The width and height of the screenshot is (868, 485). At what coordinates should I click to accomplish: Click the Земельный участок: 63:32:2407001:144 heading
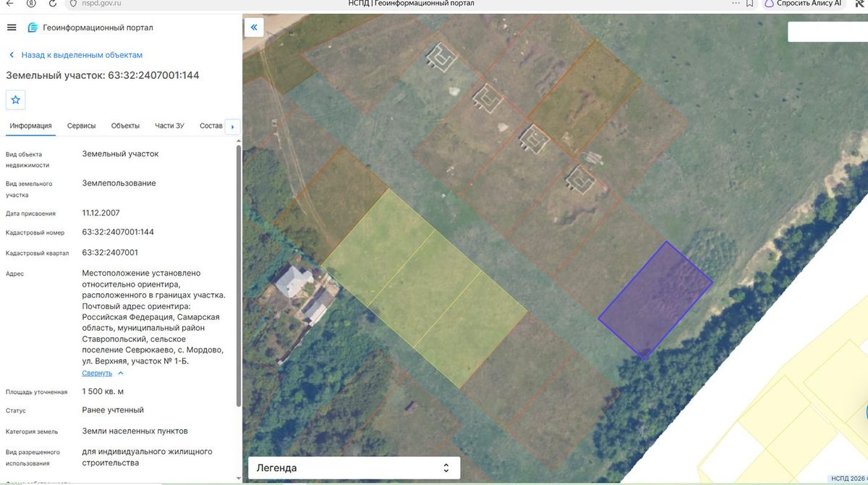[x=103, y=75]
